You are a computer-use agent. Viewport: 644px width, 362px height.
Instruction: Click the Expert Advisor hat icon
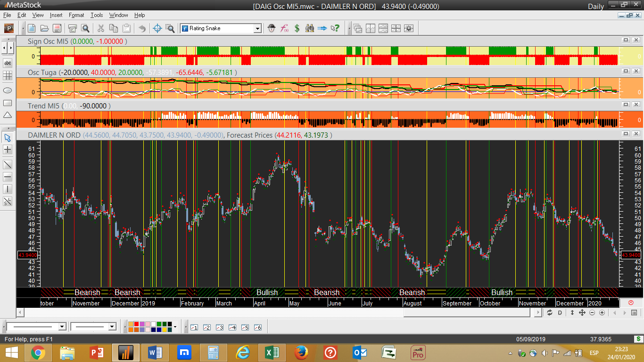(272, 28)
